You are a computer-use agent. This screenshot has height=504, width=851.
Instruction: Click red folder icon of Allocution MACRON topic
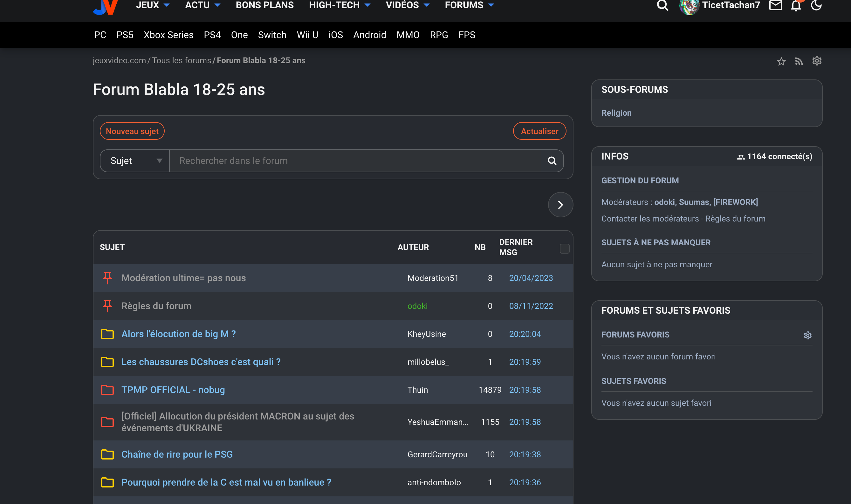[107, 422]
